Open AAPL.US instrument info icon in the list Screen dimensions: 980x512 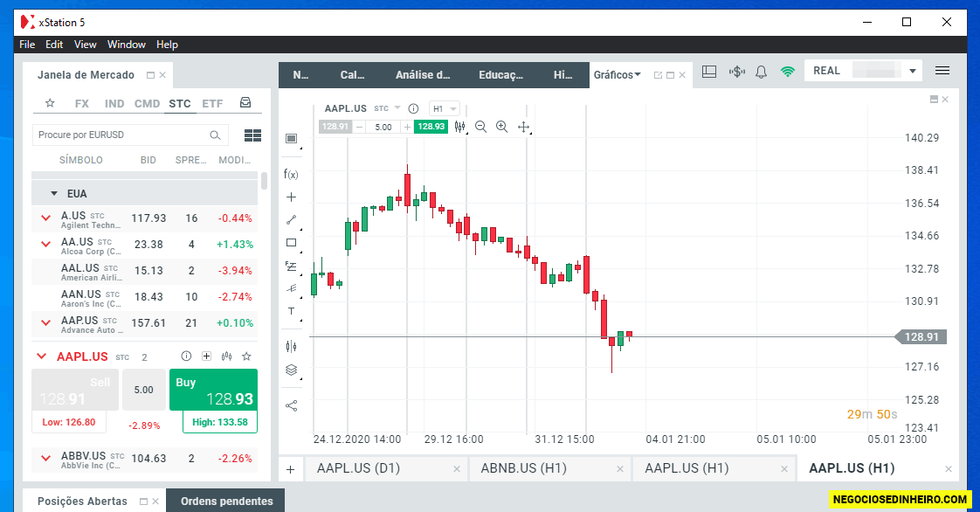[186, 356]
